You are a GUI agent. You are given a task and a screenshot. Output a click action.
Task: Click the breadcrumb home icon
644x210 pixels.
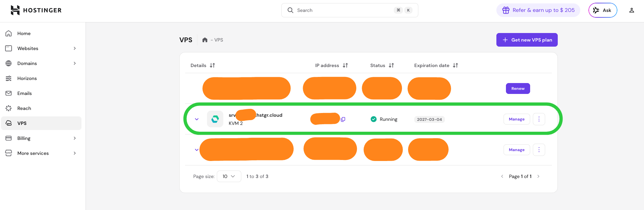pyautogui.click(x=205, y=40)
